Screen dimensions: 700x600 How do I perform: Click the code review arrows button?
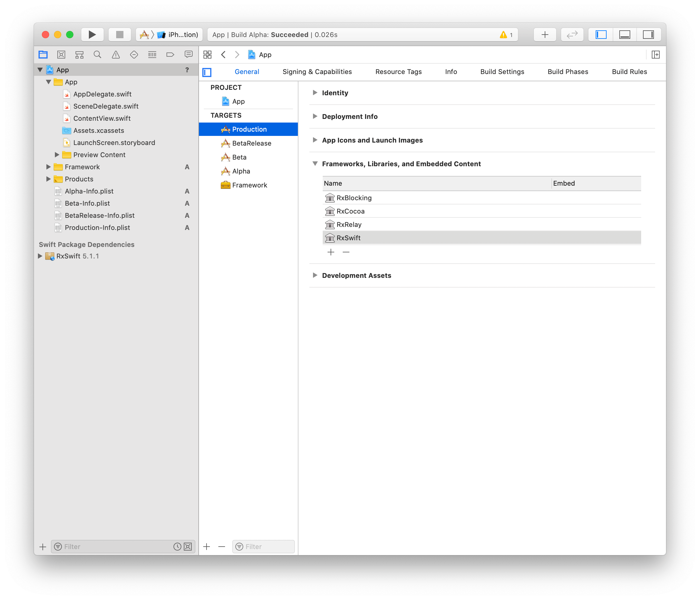pos(572,35)
